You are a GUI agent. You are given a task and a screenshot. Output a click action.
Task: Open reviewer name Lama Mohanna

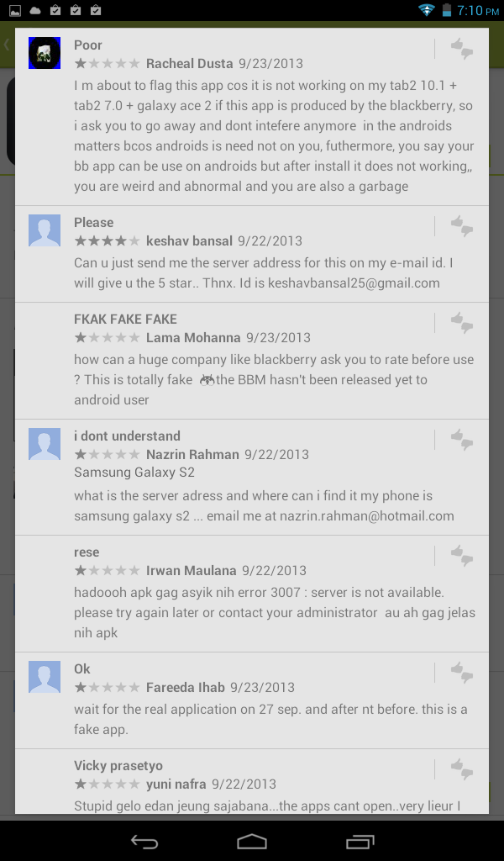click(193, 338)
